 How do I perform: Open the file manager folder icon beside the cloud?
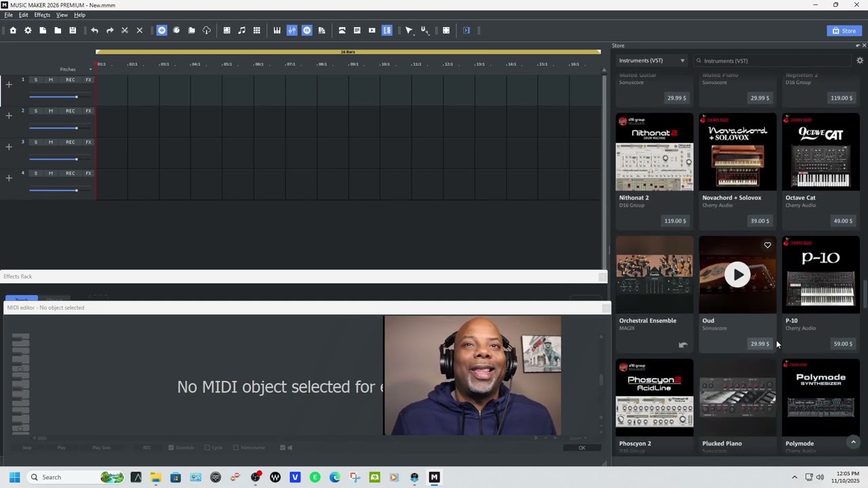(191, 30)
